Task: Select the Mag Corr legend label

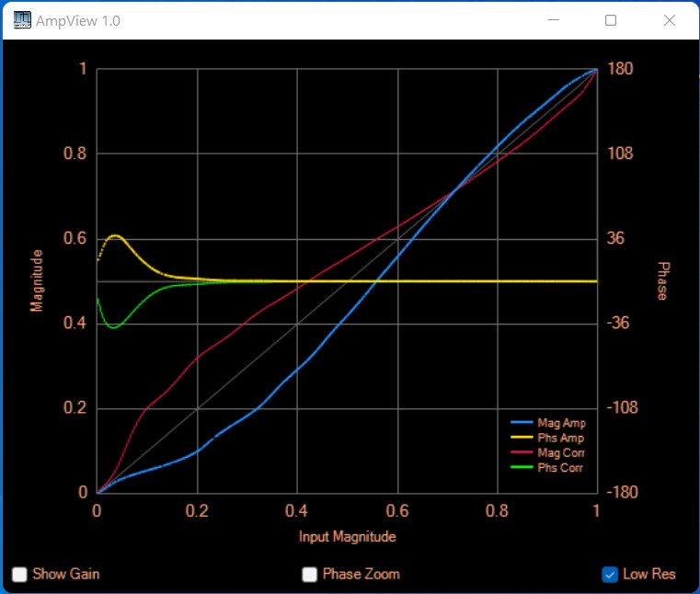Action: (x=561, y=453)
